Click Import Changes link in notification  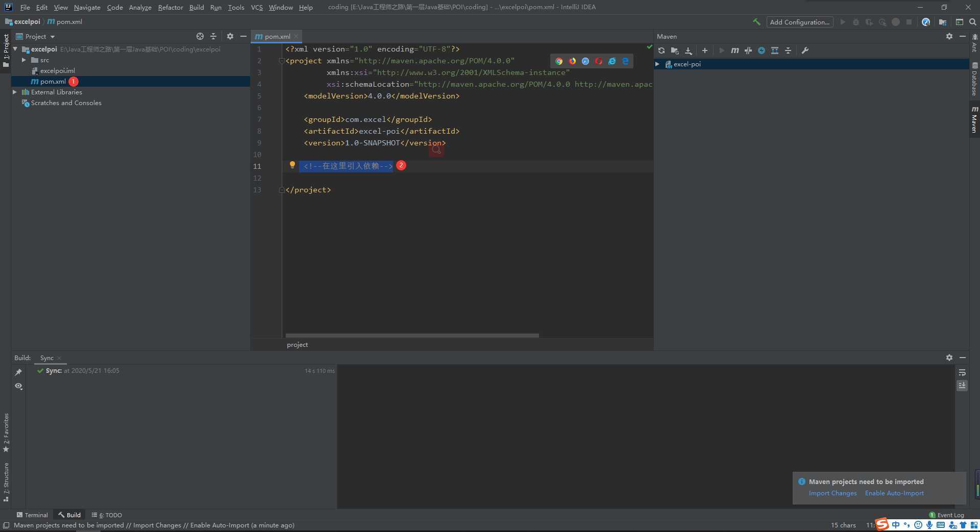click(x=832, y=493)
